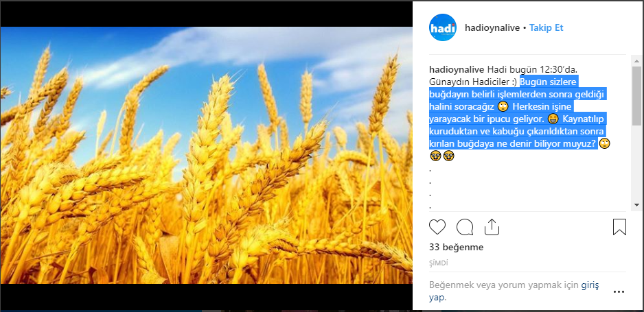Like the post with the heart icon

pos(437,227)
